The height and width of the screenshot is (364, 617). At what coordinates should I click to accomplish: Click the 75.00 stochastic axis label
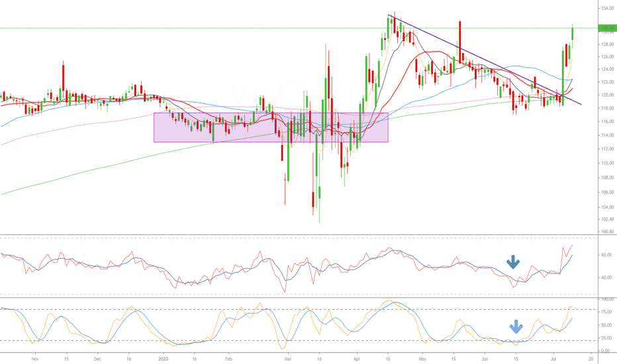(x=606, y=311)
